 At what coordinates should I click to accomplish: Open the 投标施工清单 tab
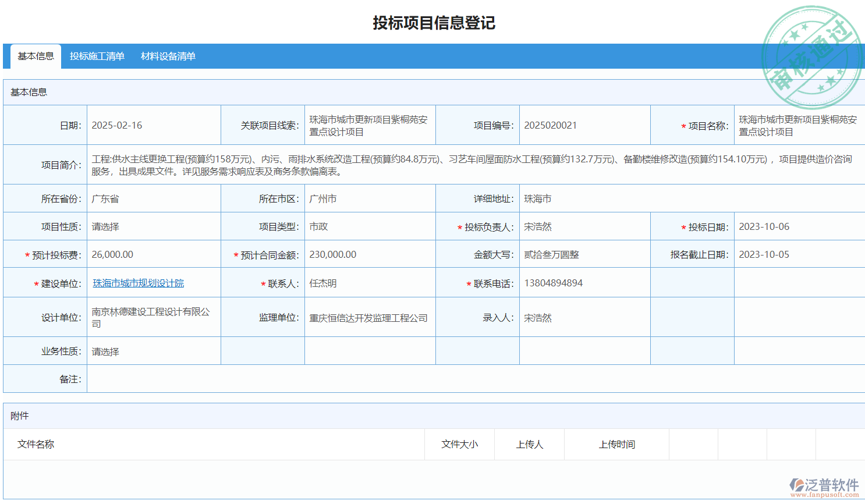(x=97, y=56)
